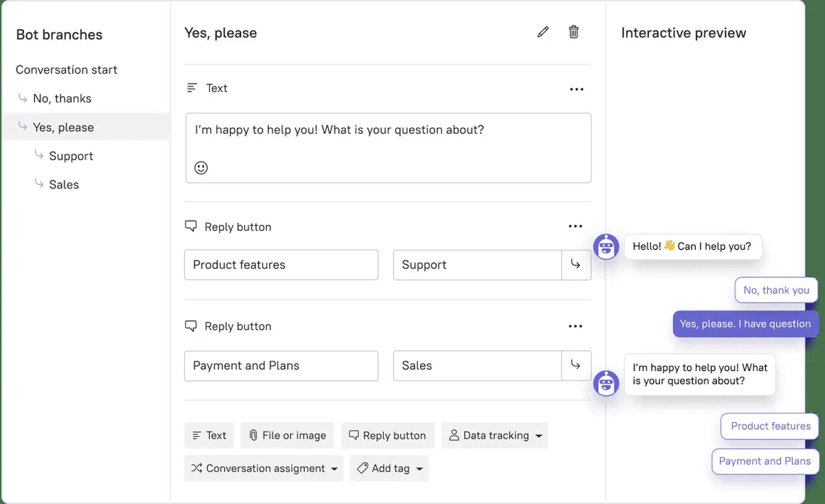Open three-dot menu for the Text block
Image resolution: width=825 pixels, height=504 pixels.
pos(576,89)
